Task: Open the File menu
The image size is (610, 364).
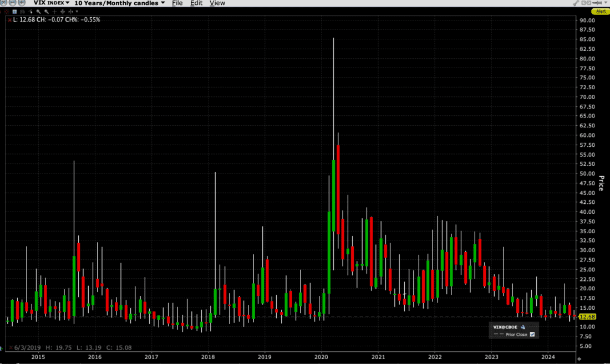Action: point(177,3)
